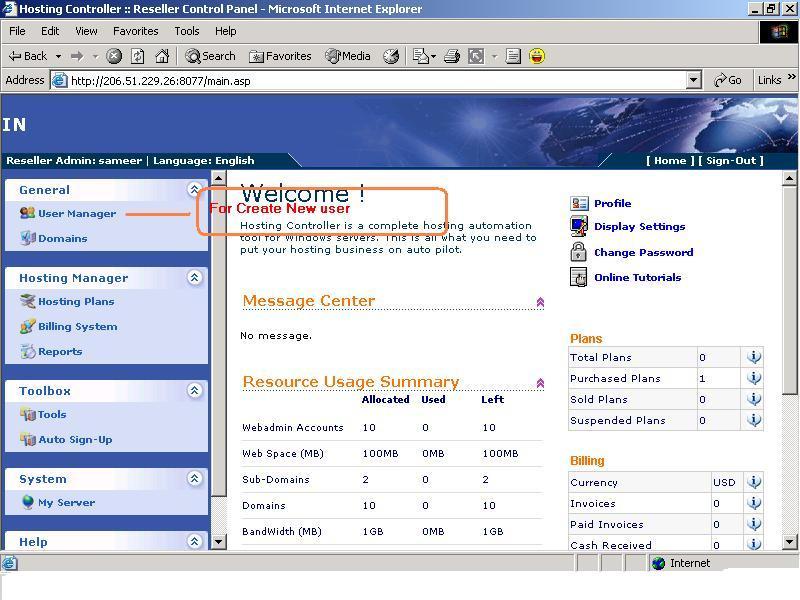Open Back button history dropdown arrow
Viewport: 800px width, 600px height.
tap(59, 57)
